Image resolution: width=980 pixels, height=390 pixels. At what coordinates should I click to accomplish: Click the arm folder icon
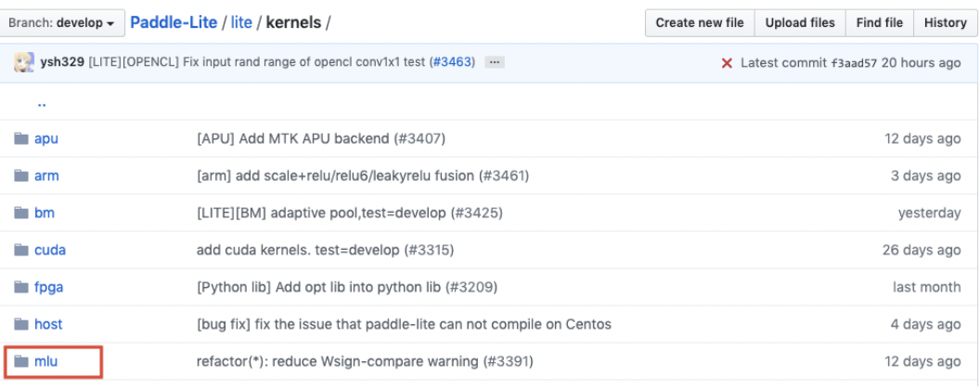[x=21, y=175]
